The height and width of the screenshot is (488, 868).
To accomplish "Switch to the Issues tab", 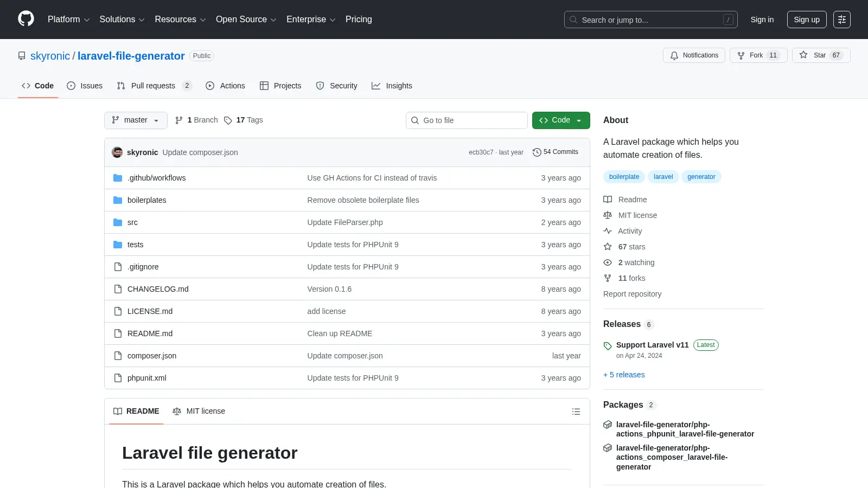I will click(85, 86).
